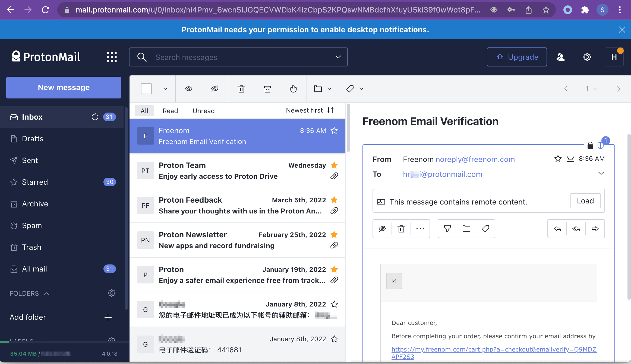
Task: Archive selected messages from toolbar
Action: point(267,89)
